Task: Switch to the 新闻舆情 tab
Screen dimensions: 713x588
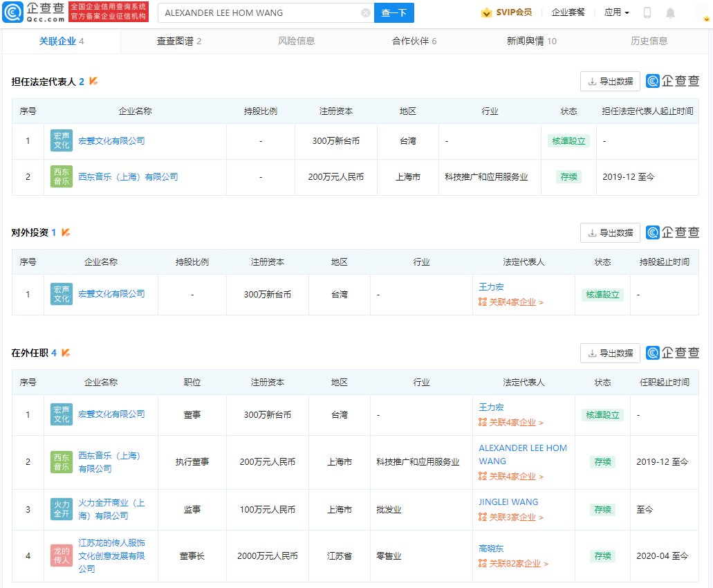Action: tap(531, 42)
